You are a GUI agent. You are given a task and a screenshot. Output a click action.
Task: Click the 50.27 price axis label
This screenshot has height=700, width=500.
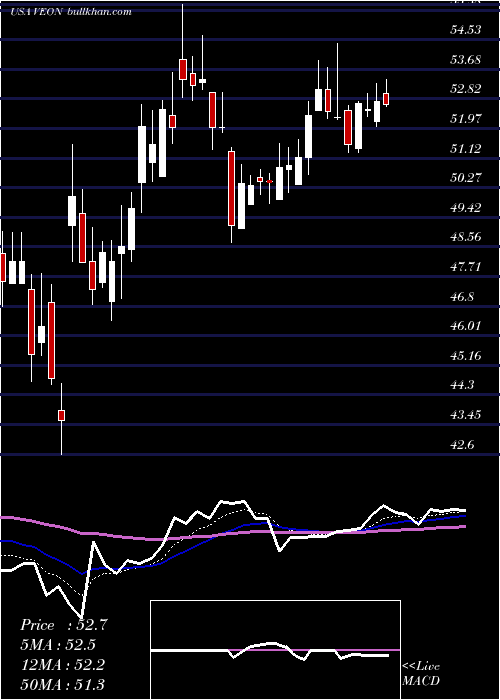tap(466, 178)
